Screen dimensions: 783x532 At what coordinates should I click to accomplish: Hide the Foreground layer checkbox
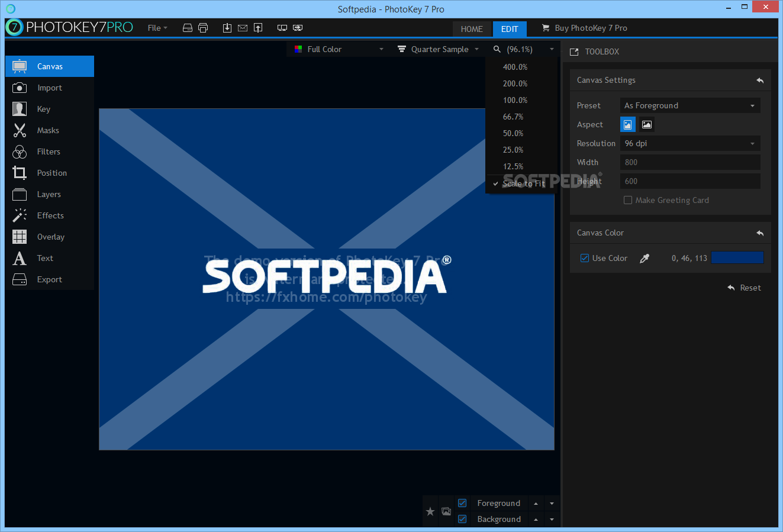[462, 503]
